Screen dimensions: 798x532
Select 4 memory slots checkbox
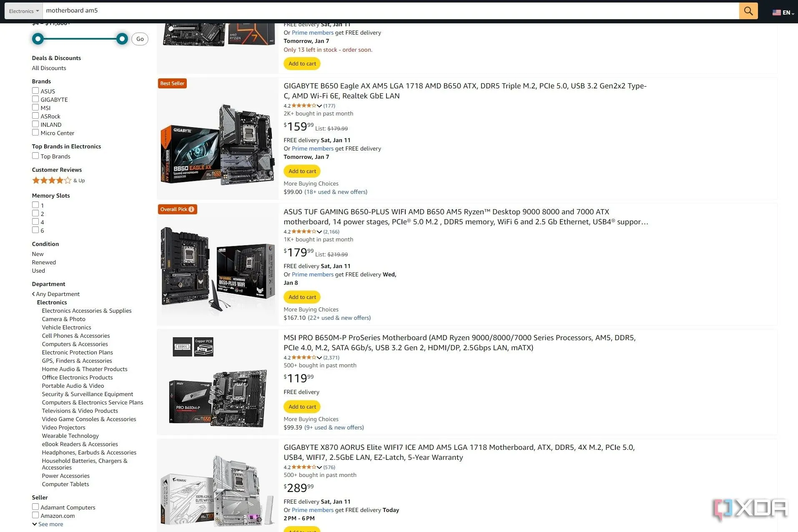(x=35, y=222)
